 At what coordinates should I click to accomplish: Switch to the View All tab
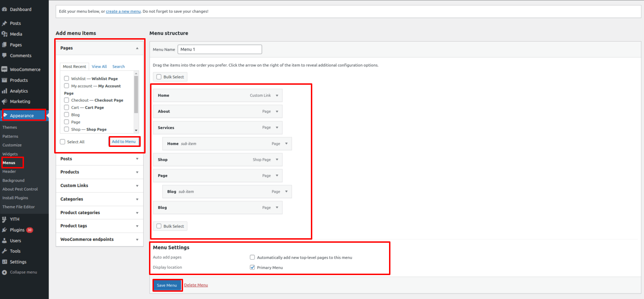click(99, 67)
